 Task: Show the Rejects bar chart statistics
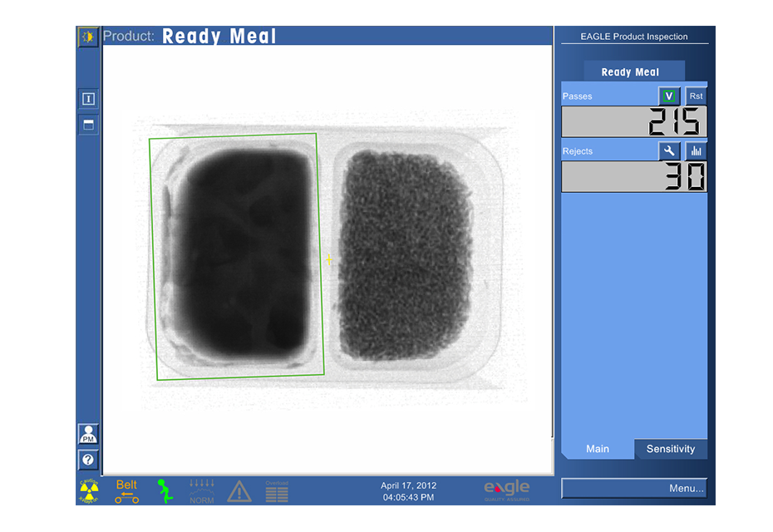click(696, 151)
